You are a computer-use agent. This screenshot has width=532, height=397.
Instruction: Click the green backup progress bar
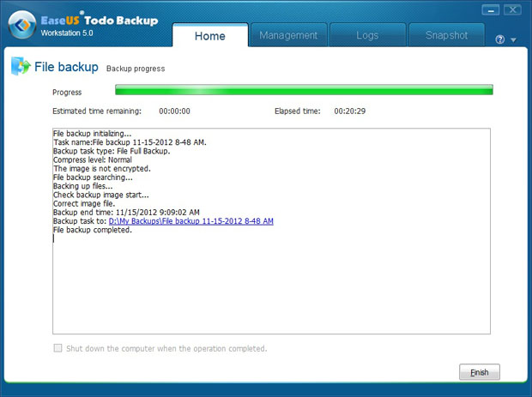click(304, 90)
